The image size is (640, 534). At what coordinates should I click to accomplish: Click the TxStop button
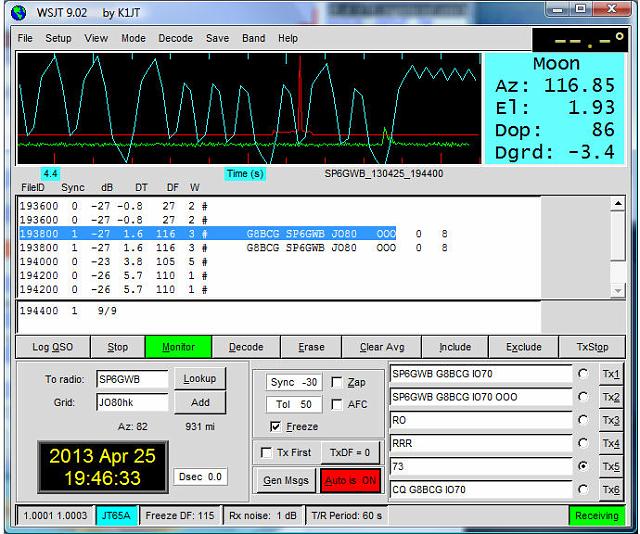pos(592,347)
